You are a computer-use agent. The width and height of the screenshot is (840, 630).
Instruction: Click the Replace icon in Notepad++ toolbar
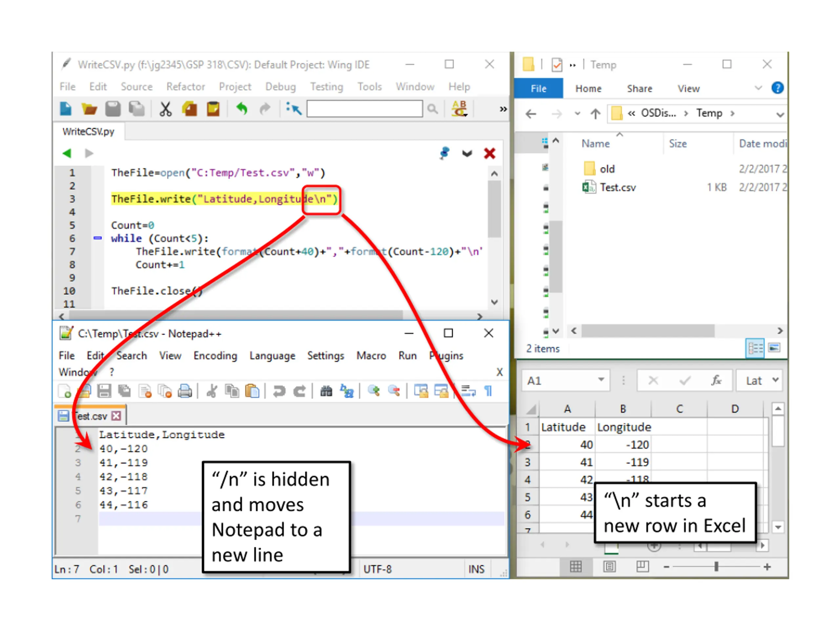[x=346, y=391]
